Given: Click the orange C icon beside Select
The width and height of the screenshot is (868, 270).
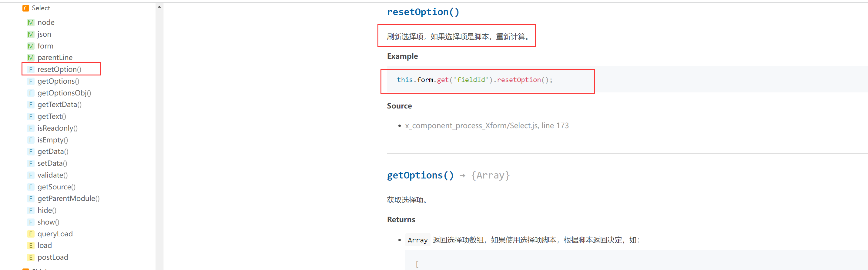Looking at the screenshot, I should click(x=25, y=8).
